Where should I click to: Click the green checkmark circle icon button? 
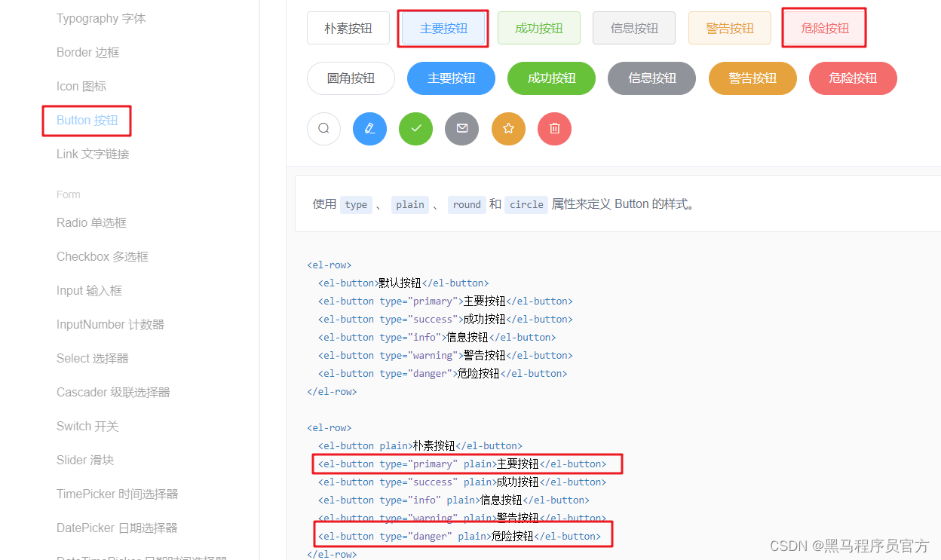pyautogui.click(x=415, y=128)
